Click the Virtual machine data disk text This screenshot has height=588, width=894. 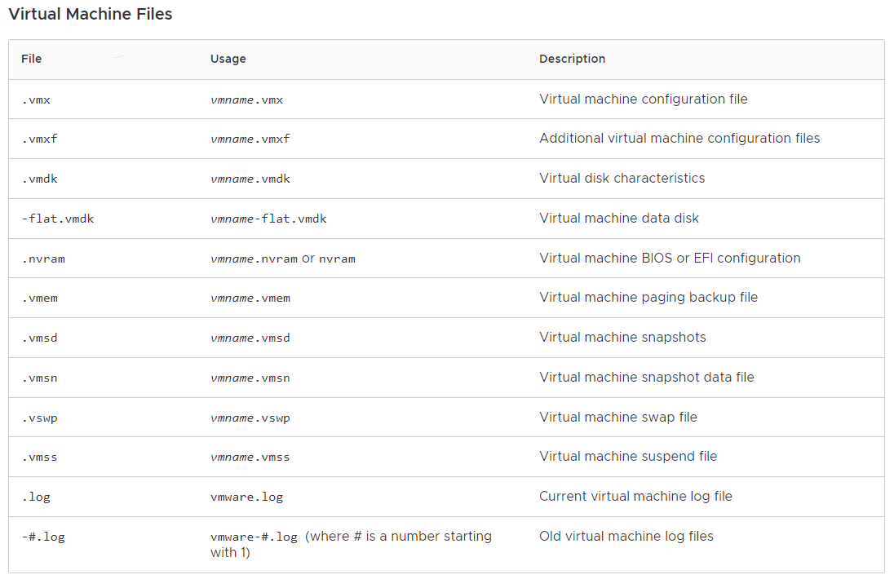(618, 218)
